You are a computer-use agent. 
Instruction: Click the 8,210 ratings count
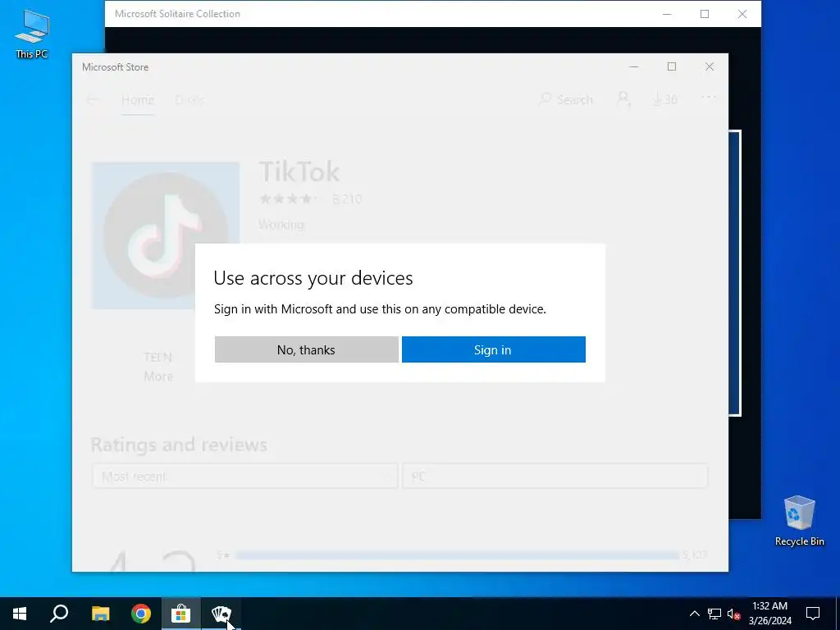click(347, 199)
